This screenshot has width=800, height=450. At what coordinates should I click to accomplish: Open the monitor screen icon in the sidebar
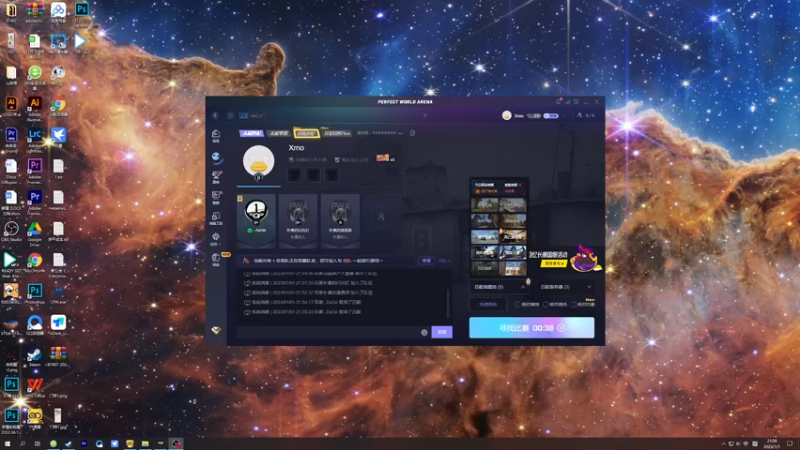216,197
